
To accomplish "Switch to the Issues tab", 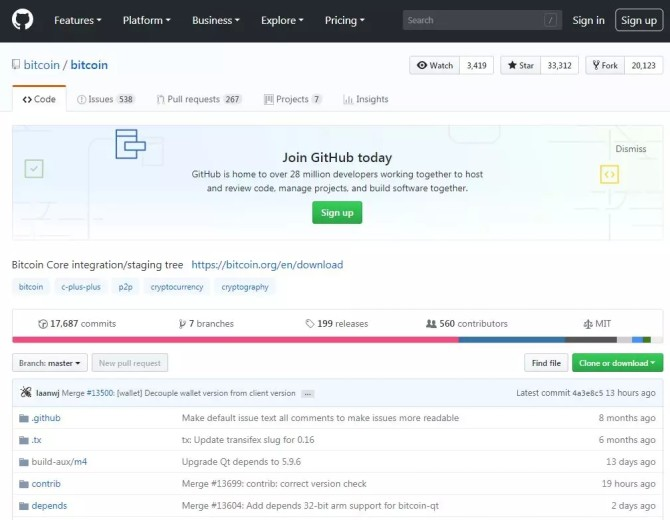I will (106, 99).
